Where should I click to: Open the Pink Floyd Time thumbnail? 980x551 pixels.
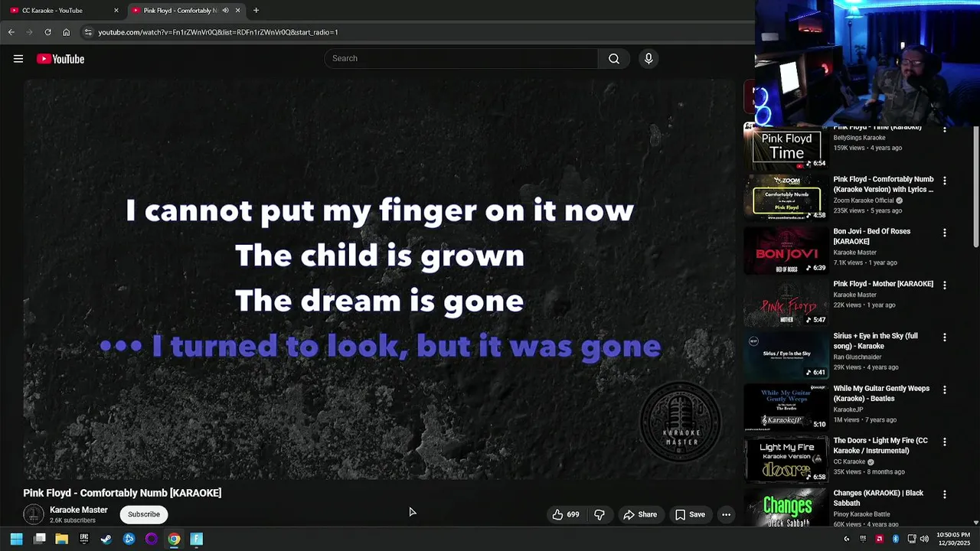tap(786, 147)
